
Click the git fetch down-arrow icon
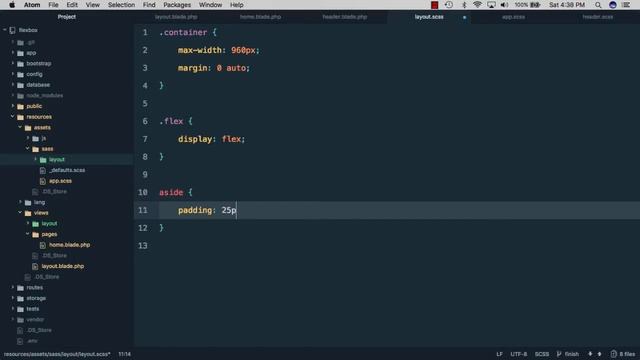point(590,354)
